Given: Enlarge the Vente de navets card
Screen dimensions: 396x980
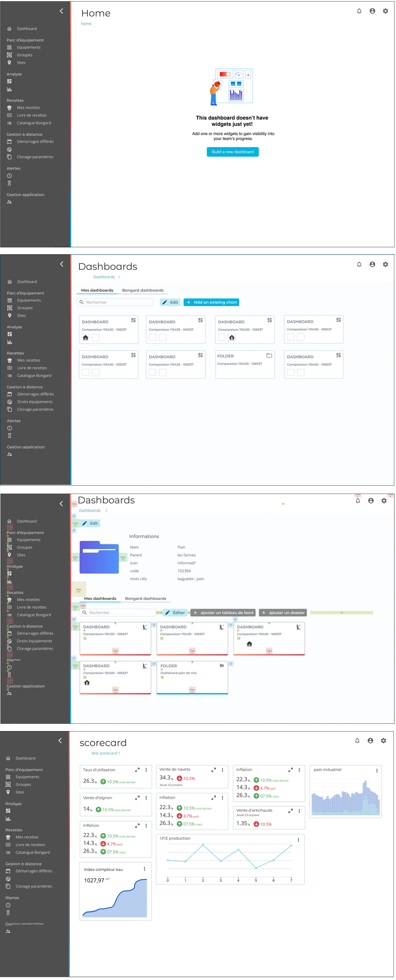Looking at the screenshot, I should click(x=214, y=770).
